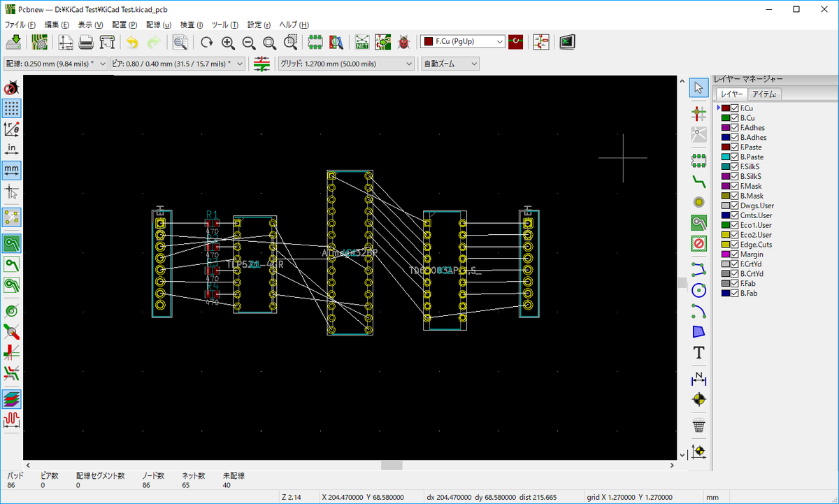This screenshot has width=839, height=504.
Task: Choose the draw polygon tool
Action: pyautogui.click(x=698, y=331)
